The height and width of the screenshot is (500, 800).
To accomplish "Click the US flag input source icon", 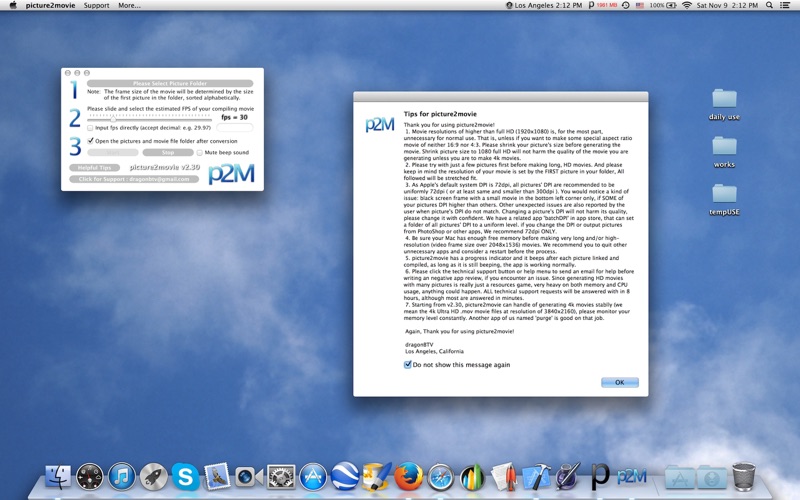I will 640,5.
